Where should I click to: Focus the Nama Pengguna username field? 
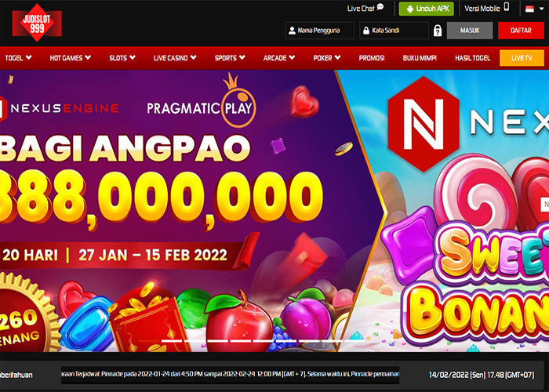tap(320, 31)
